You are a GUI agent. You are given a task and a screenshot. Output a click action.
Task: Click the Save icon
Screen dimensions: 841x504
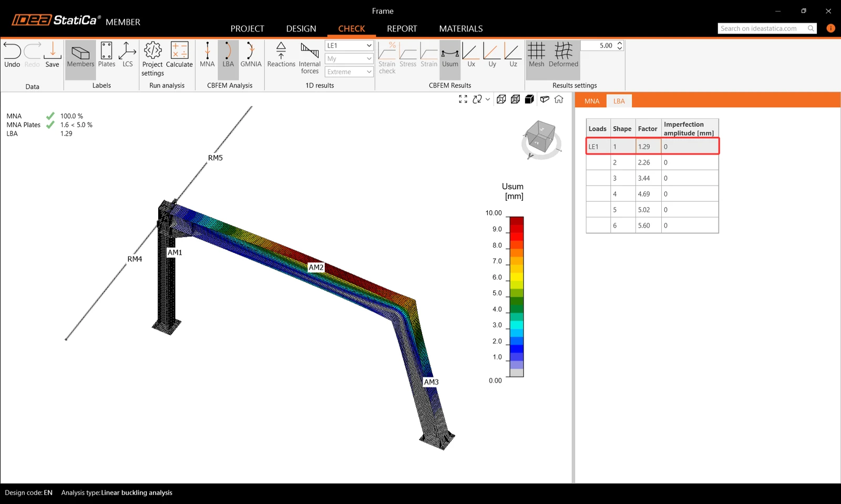(52, 55)
